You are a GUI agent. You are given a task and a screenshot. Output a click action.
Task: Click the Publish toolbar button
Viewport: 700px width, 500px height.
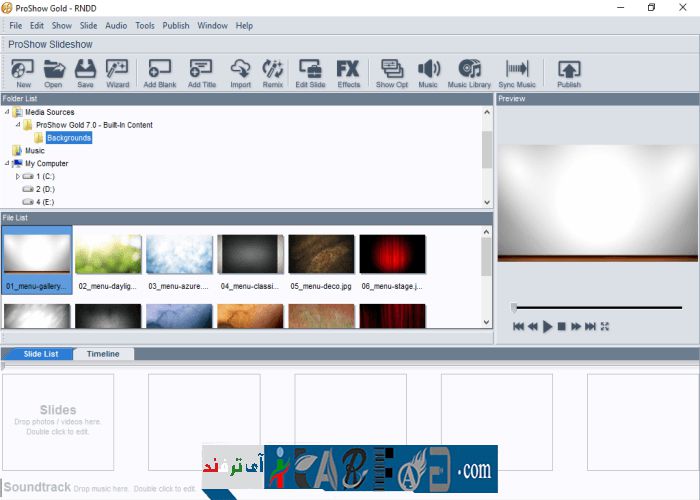(568, 73)
